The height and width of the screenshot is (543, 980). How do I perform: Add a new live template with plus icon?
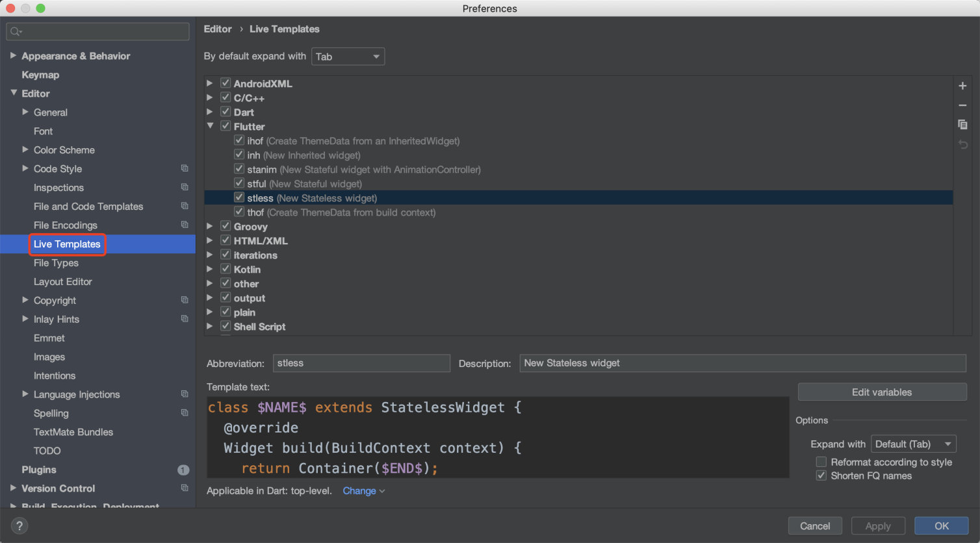tap(962, 86)
